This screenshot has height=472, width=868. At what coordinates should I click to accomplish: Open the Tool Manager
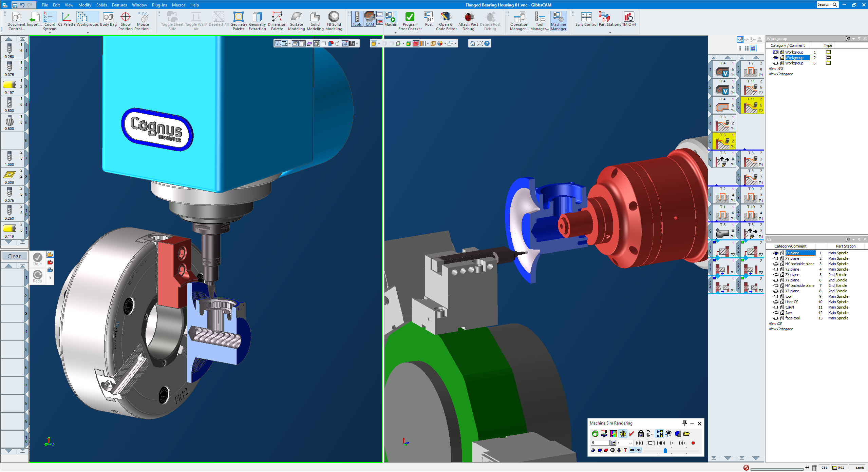[x=539, y=21]
